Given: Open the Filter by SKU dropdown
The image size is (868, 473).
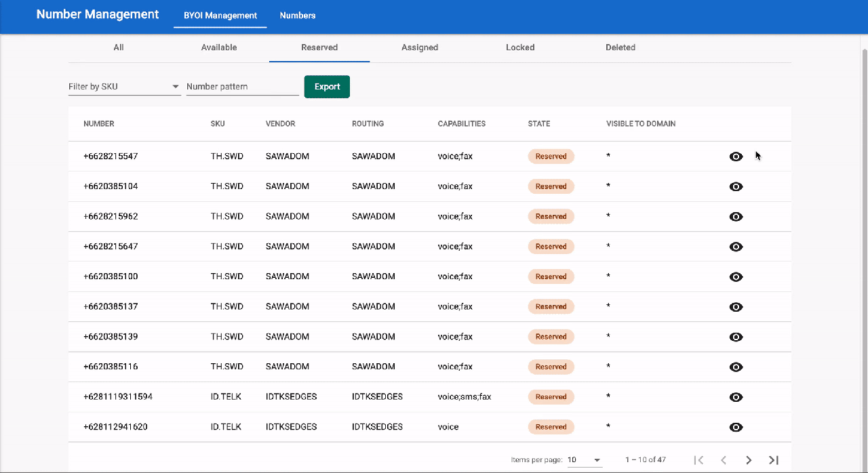Looking at the screenshot, I should (x=125, y=87).
